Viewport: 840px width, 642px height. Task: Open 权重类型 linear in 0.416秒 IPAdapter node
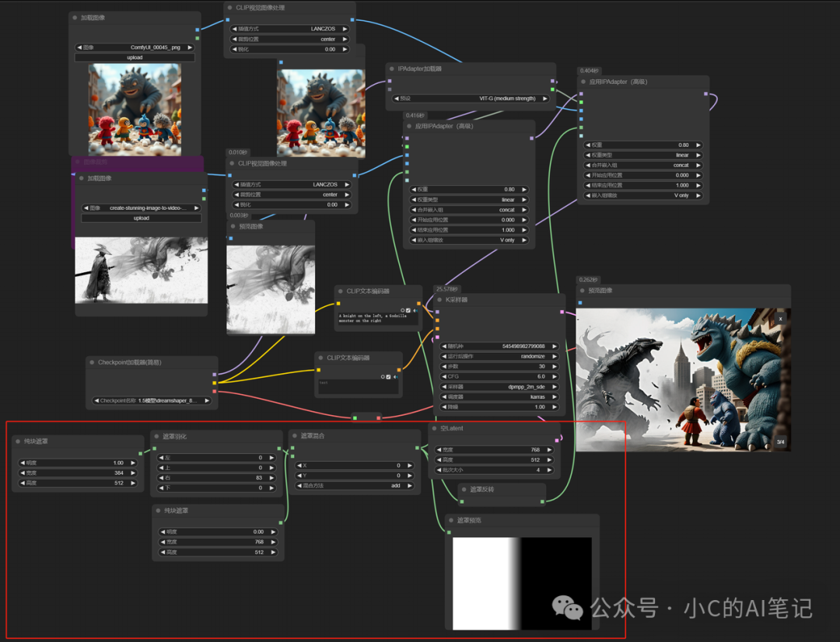[469, 200]
